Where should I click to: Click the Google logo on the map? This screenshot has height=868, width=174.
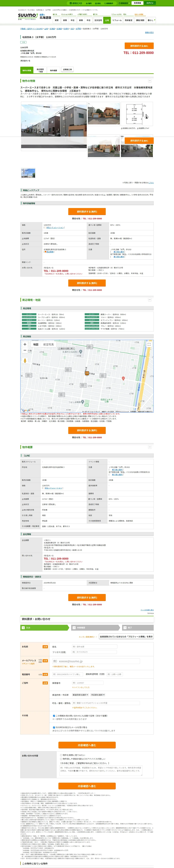[x=26, y=410]
